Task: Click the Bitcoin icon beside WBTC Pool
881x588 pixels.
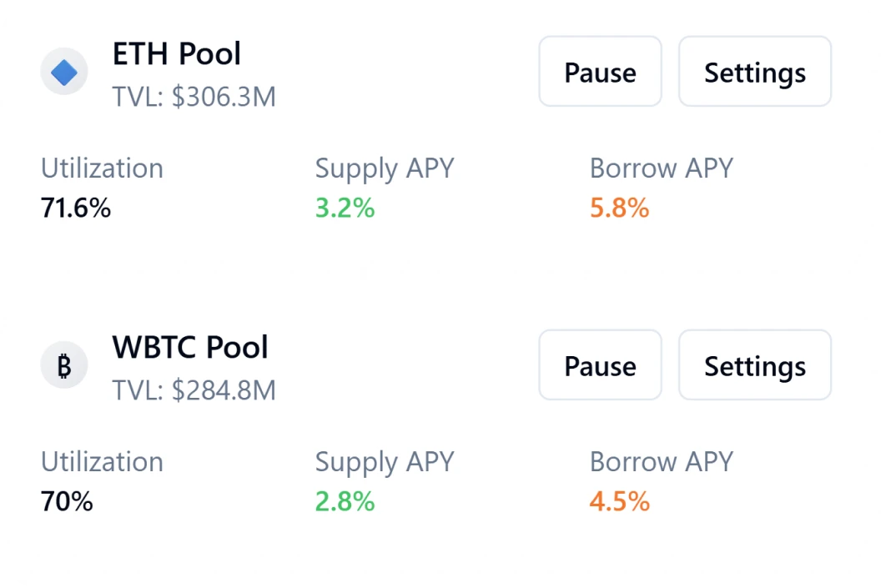Action: tap(64, 364)
